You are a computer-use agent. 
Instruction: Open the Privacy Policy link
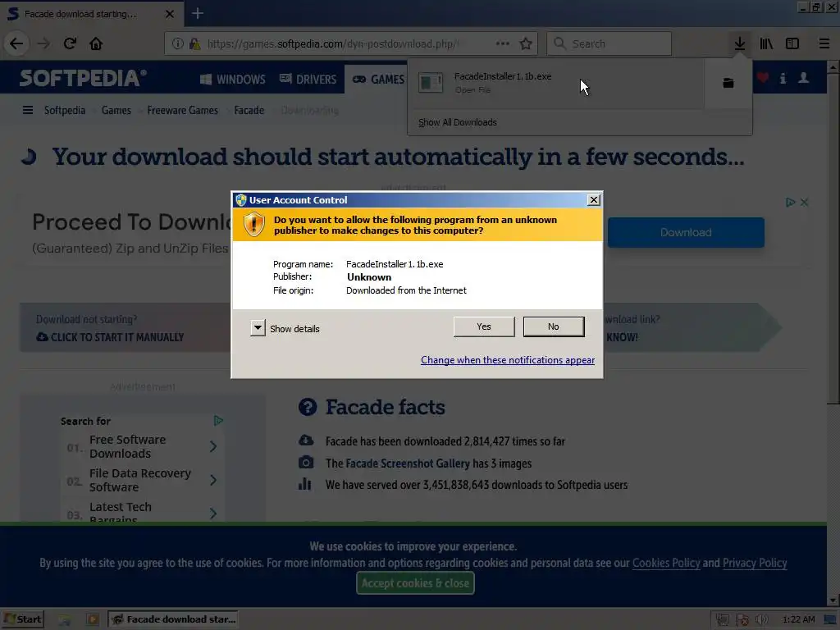(x=755, y=563)
